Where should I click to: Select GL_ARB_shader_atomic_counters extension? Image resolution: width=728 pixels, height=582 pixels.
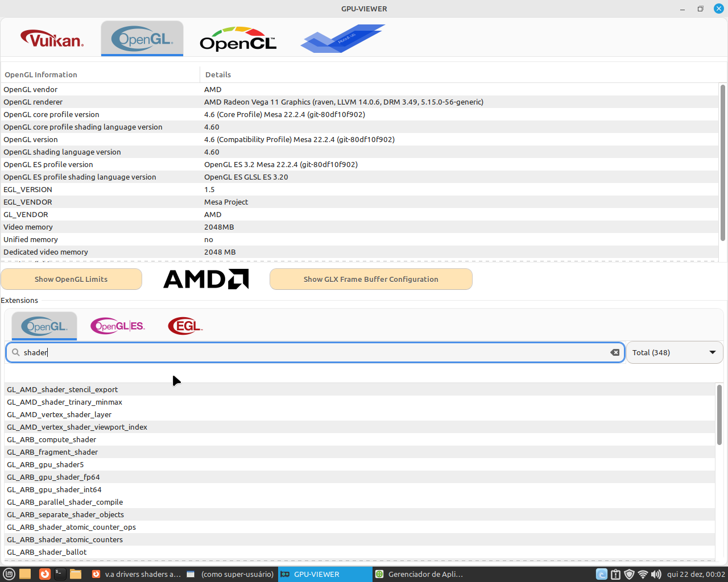pos(359,539)
